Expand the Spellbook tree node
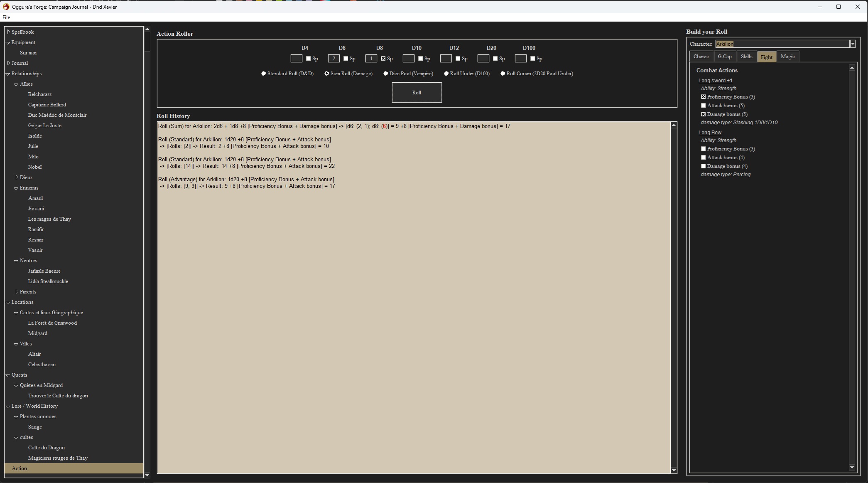 point(8,32)
